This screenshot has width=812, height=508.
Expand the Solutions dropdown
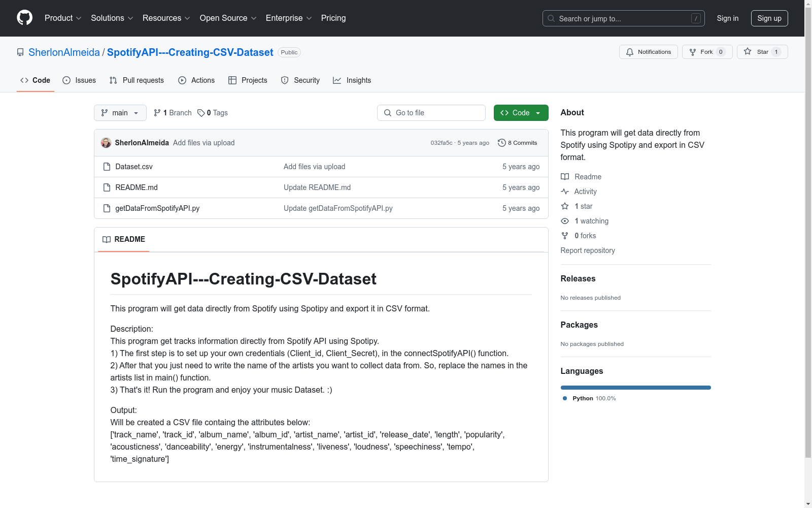point(112,18)
